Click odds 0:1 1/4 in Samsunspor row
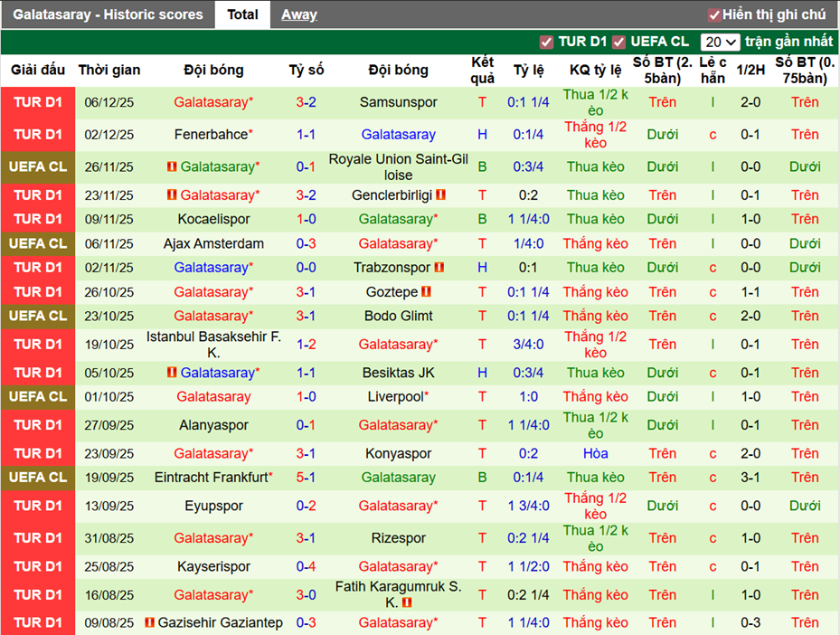 [528, 102]
